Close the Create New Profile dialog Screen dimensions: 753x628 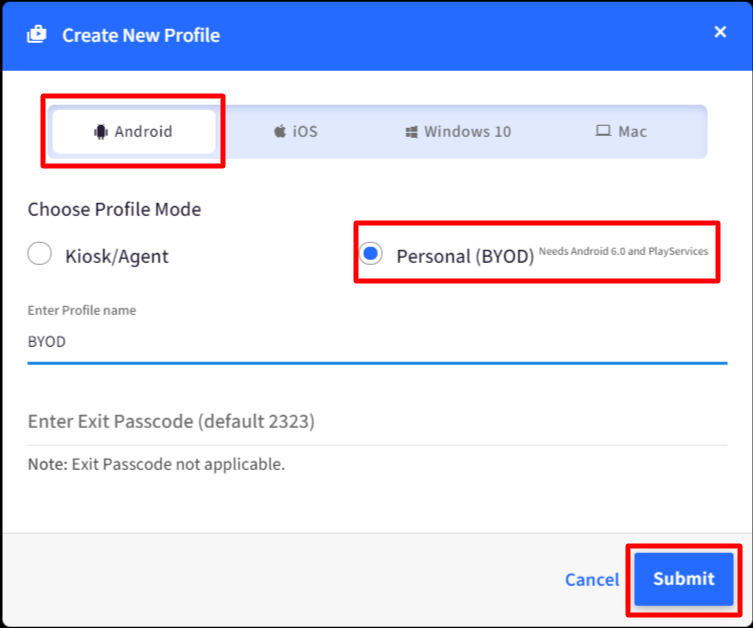click(x=720, y=32)
